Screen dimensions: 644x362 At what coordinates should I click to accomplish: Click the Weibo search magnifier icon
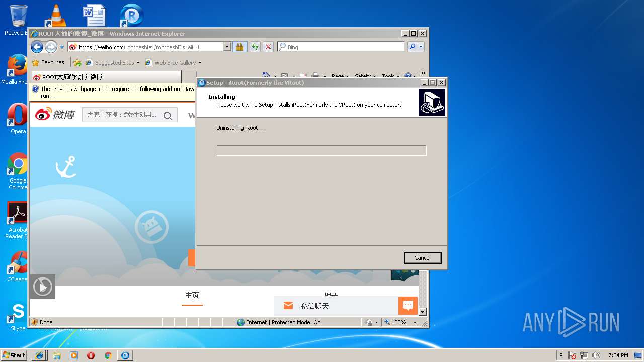point(168,115)
